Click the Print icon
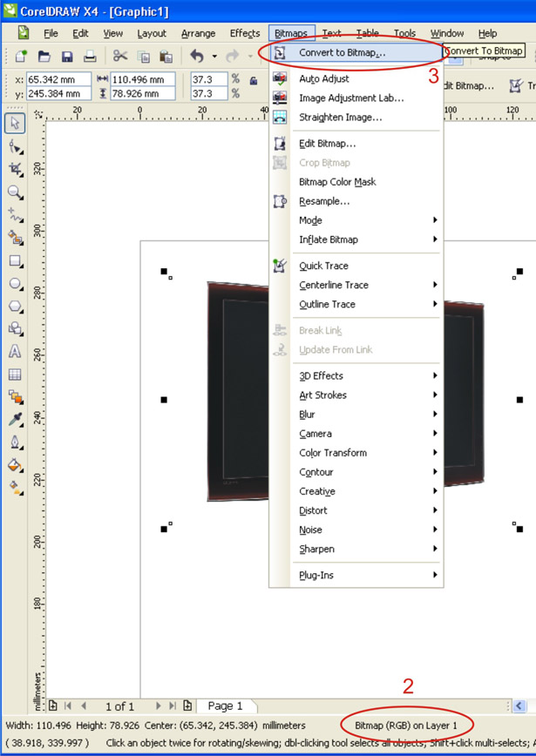The image size is (536, 756). click(x=90, y=57)
